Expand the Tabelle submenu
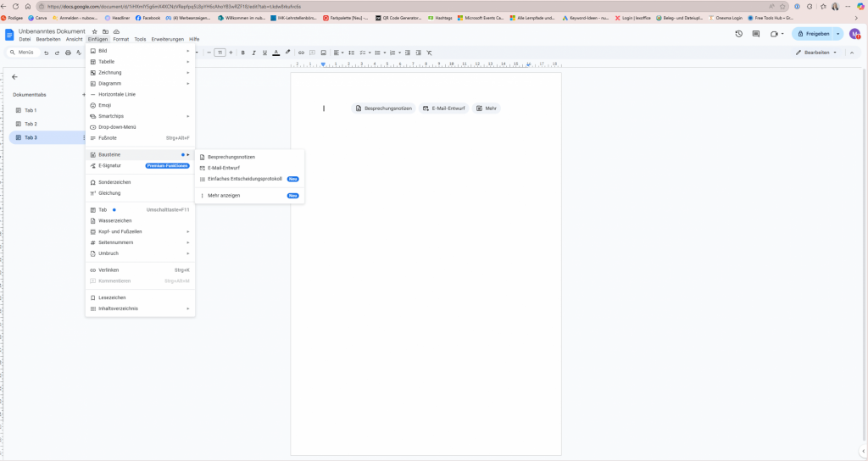Viewport: 868px width, 461px height. point(140,61)
